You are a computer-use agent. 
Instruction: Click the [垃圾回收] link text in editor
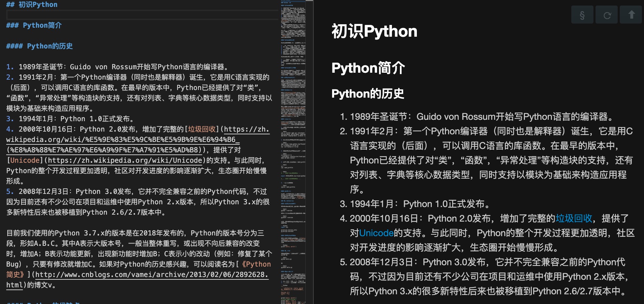pyautogui.click(x=202, y=129)
